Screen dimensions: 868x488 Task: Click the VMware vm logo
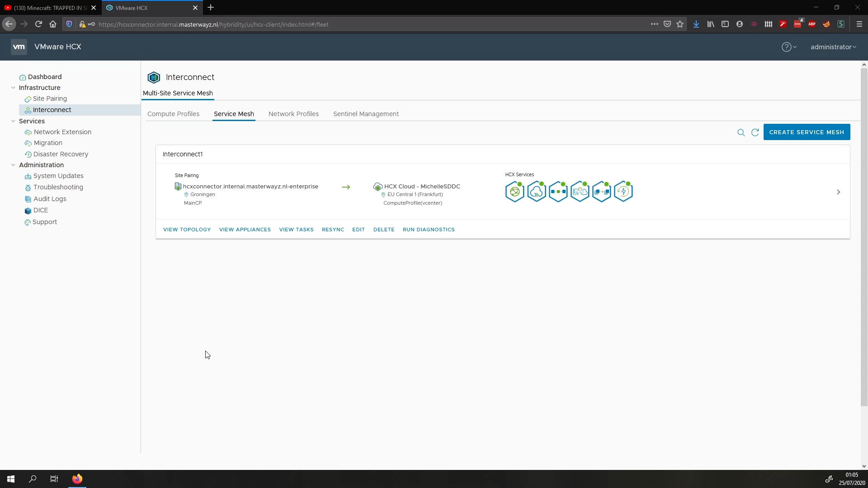(19, 47)
